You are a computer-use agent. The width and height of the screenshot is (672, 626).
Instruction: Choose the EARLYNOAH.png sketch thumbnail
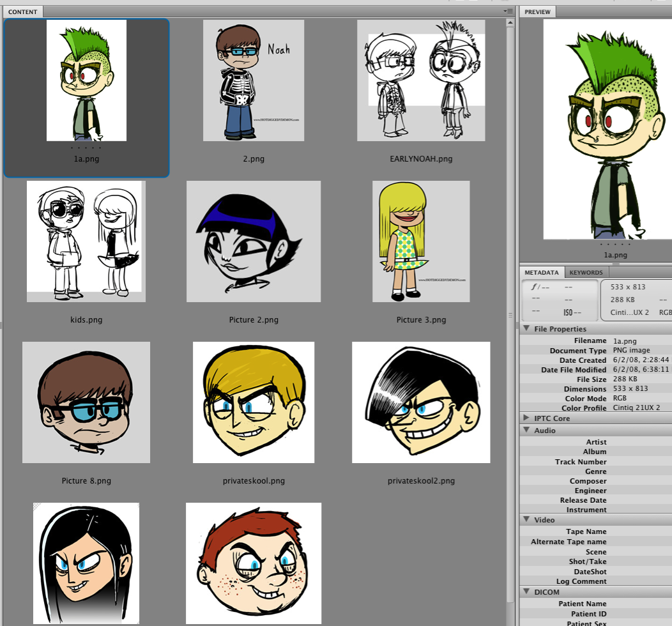tap(422, 80)
